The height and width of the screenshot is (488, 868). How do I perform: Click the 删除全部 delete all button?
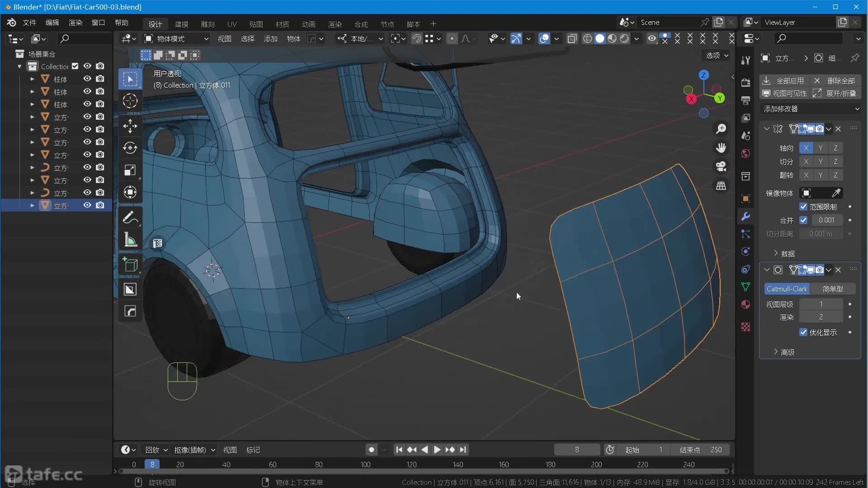tap(835, 80)
